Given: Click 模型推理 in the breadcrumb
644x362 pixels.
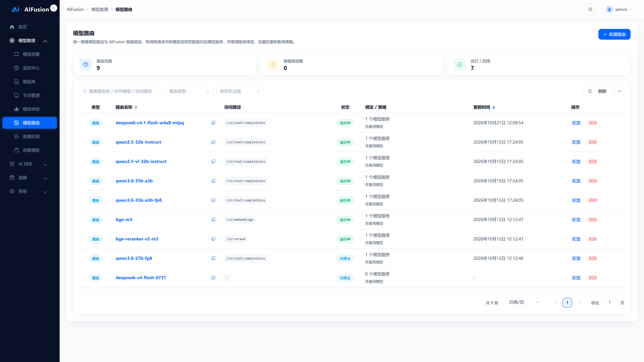Looking at the screenshot, I should click(x=100, y=9).
